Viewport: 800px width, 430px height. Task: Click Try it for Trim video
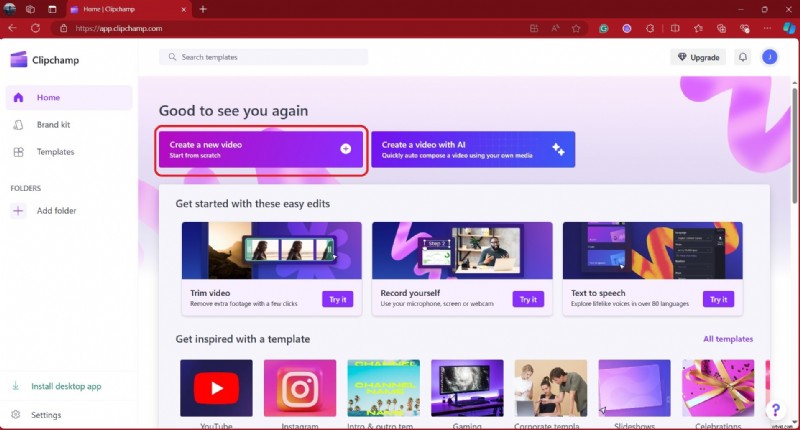point(338,299)
